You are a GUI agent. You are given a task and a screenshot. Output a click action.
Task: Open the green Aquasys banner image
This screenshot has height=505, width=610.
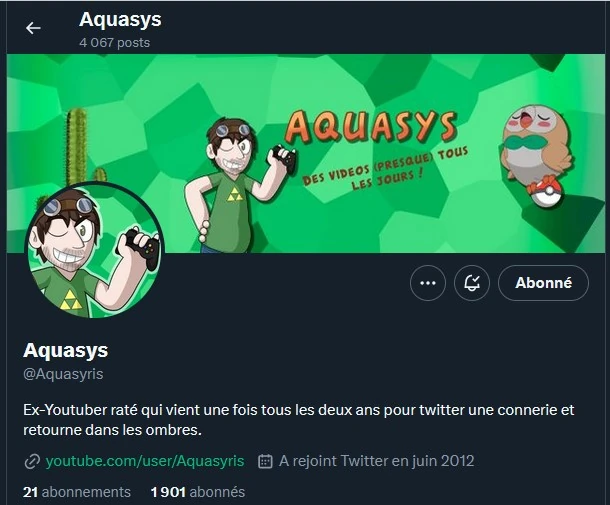pos(306,153)
